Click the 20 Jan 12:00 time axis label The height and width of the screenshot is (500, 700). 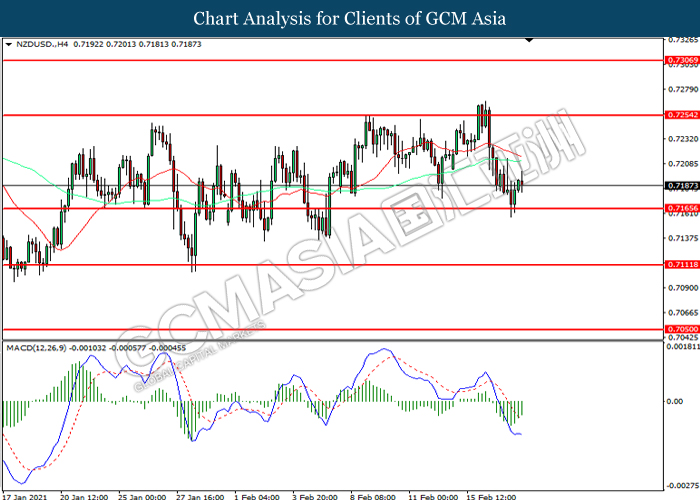tap(84, 496)
